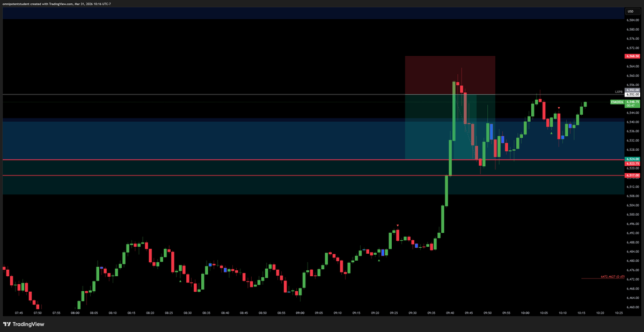This screenshot has height=332, width=644.
Task: Click the 6,584.00 price scale value
Action: click(632, 20)
